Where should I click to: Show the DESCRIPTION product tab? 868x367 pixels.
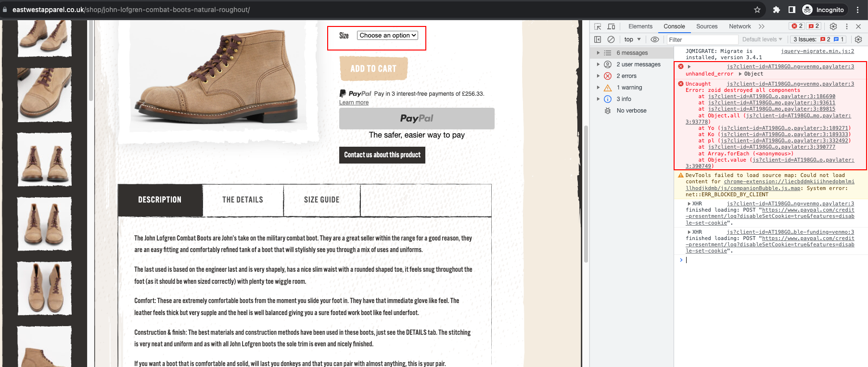(x=160, y=200)
